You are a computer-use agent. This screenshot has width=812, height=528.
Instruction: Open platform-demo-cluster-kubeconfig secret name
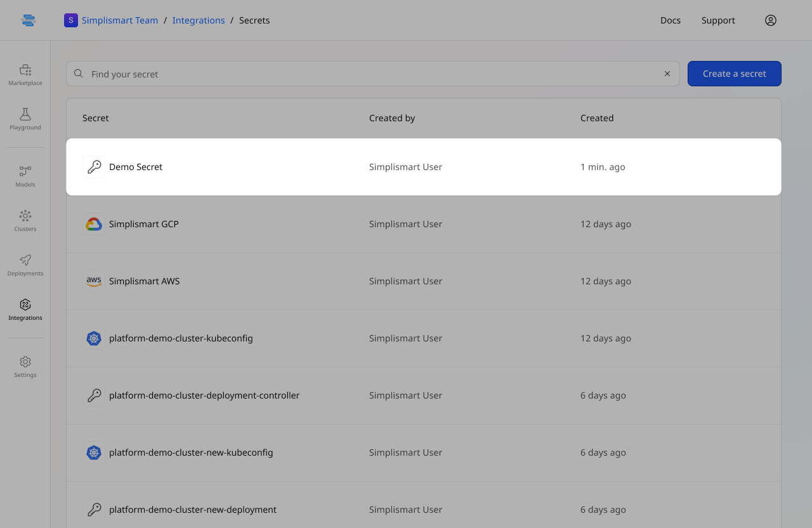pos(181,338)
